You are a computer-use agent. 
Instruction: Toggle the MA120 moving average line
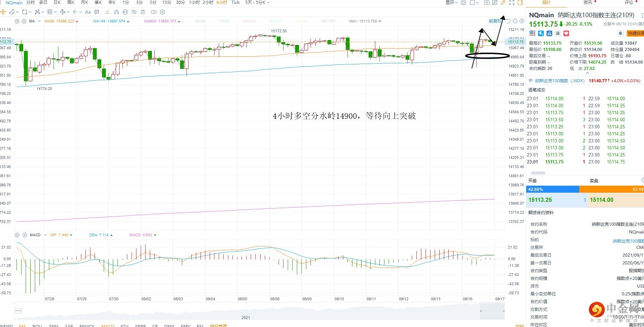(249, 21)
